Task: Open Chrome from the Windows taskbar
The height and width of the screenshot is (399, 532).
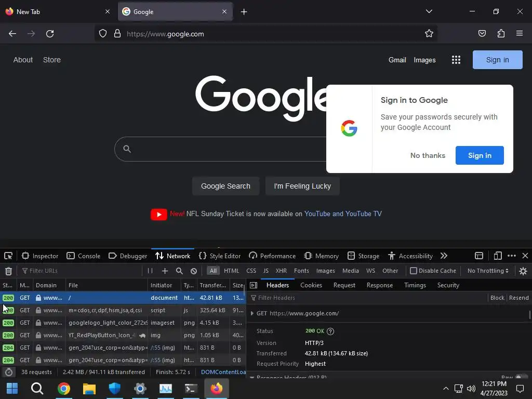Action: pyautogui.click(x=64, y=389)
